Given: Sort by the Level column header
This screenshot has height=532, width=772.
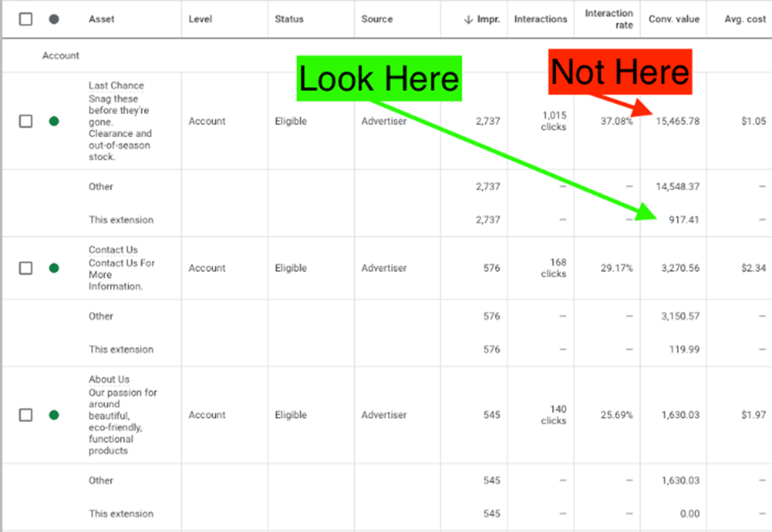Looking at the screenshot, I should [x=200, y=19].
